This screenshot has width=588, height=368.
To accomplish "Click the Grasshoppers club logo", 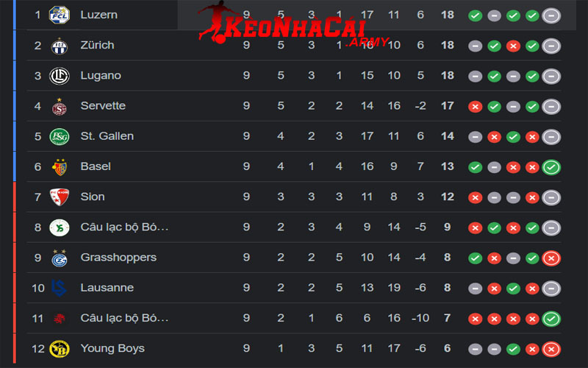I will [59, 258].
